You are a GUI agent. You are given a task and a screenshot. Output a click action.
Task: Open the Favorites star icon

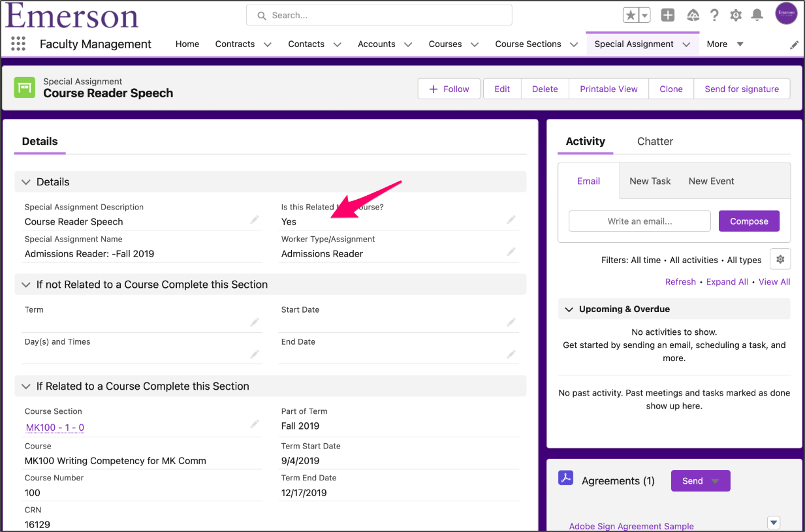[631, 15]
